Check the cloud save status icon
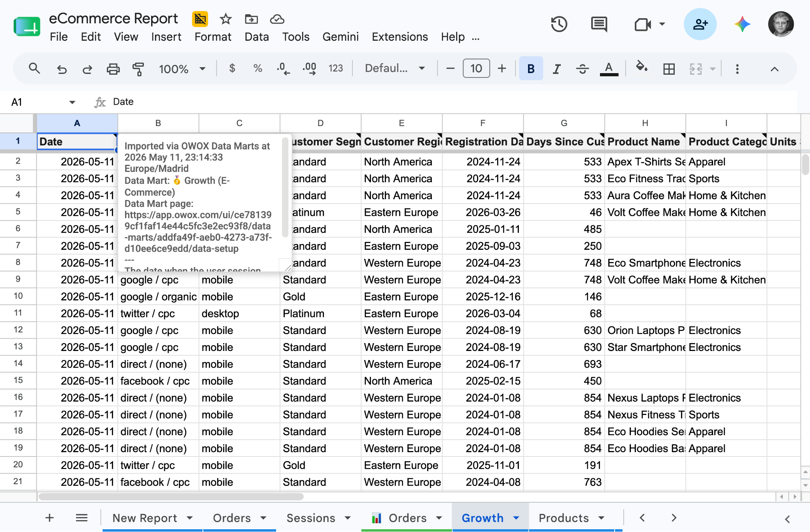This screenshot has height=532, width=810. click(x=277, y=19)
